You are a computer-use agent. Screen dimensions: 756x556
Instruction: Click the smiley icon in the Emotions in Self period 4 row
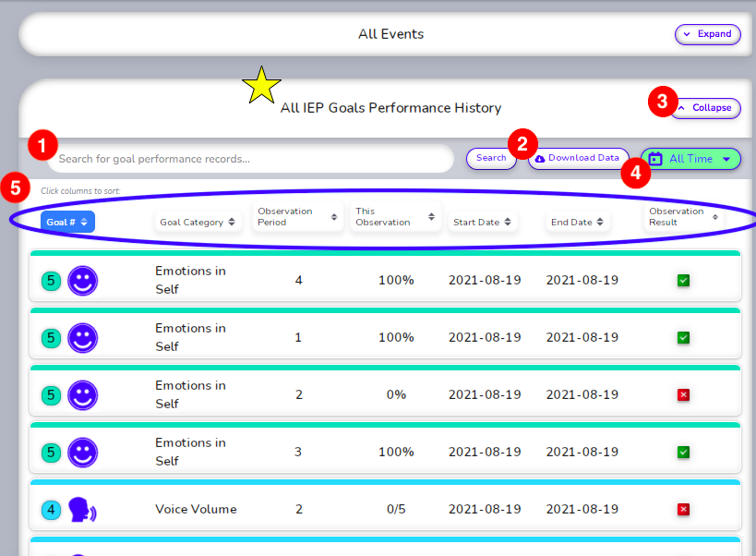point(82,281)
